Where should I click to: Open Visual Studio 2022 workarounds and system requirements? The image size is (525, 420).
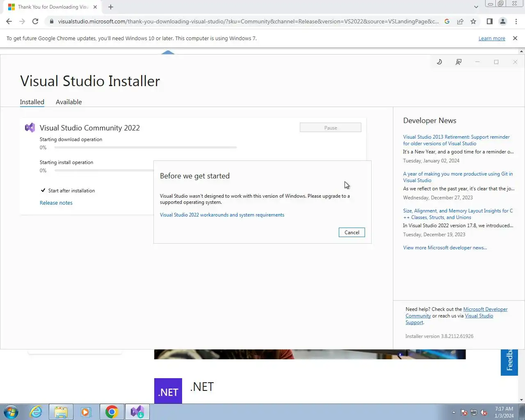click(x=222, y=215)
